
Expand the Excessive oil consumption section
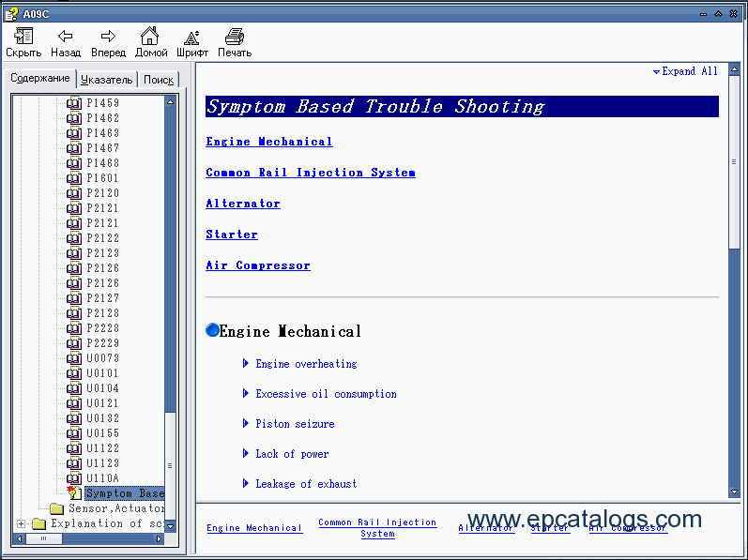point(246,394)
